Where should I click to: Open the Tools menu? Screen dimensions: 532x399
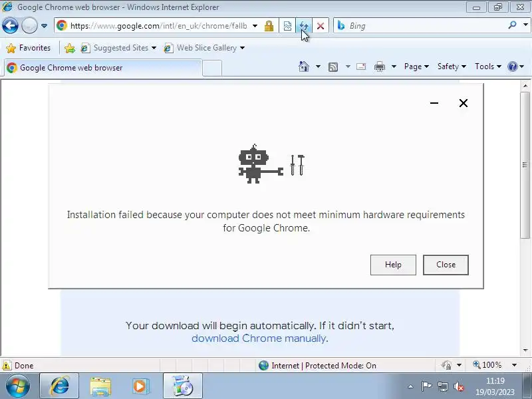point(488,66)
